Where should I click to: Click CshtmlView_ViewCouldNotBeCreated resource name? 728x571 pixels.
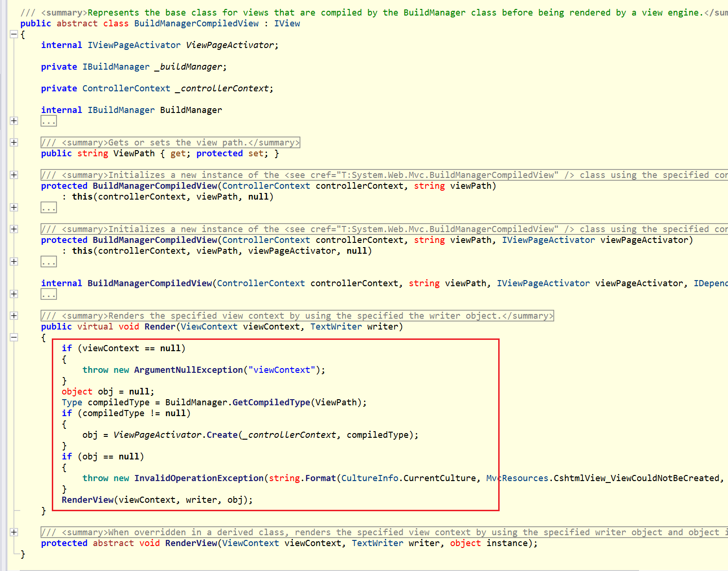click(637, 478)
